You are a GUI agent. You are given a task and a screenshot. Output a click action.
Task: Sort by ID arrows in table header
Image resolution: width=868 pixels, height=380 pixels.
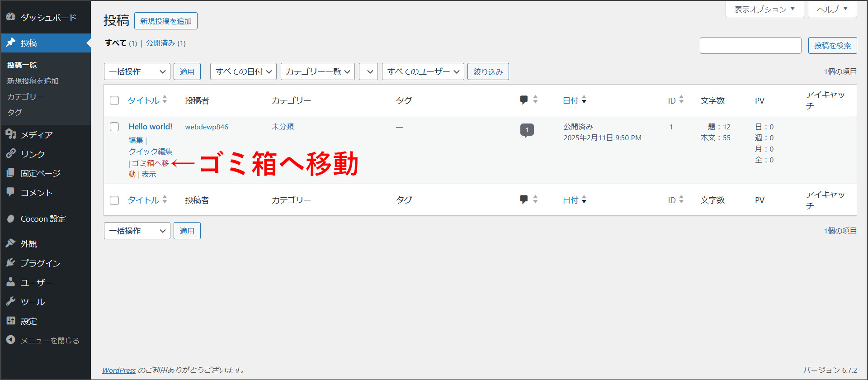click(x=681, y=100)
